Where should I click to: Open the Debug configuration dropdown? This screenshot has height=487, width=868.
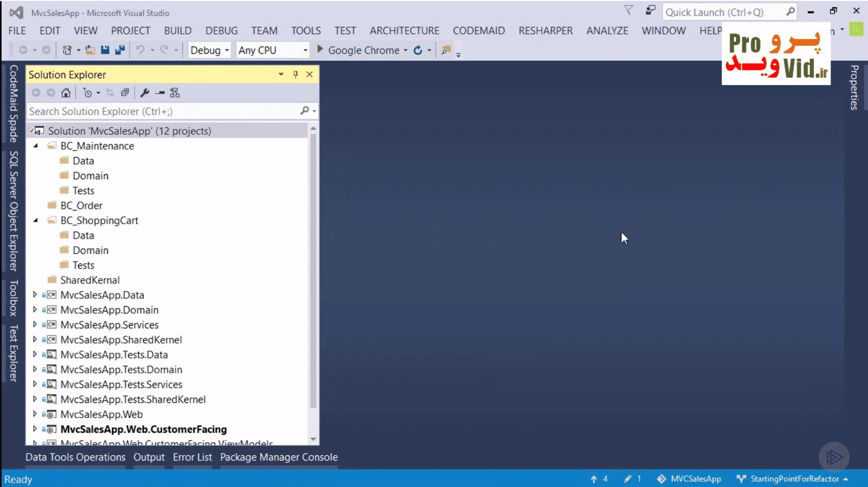(x=210, y=50)
